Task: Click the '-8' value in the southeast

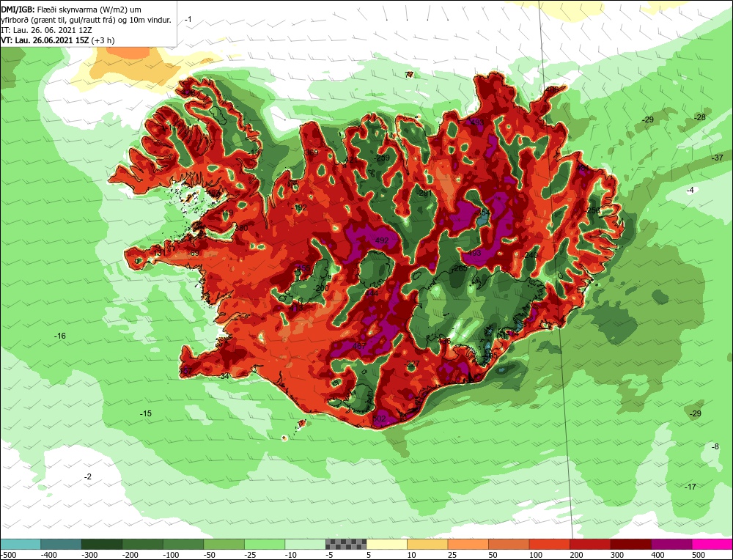Action: [x=715, y=446]
